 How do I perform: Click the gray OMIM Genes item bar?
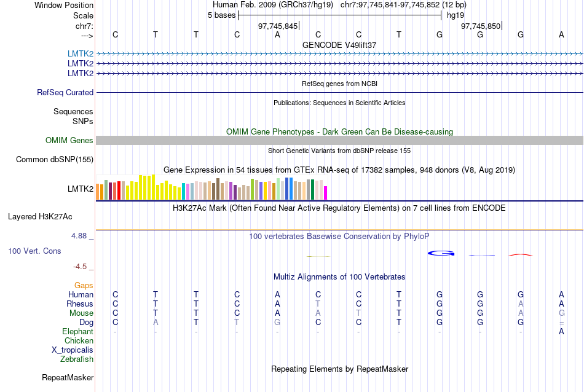(339, 140)
